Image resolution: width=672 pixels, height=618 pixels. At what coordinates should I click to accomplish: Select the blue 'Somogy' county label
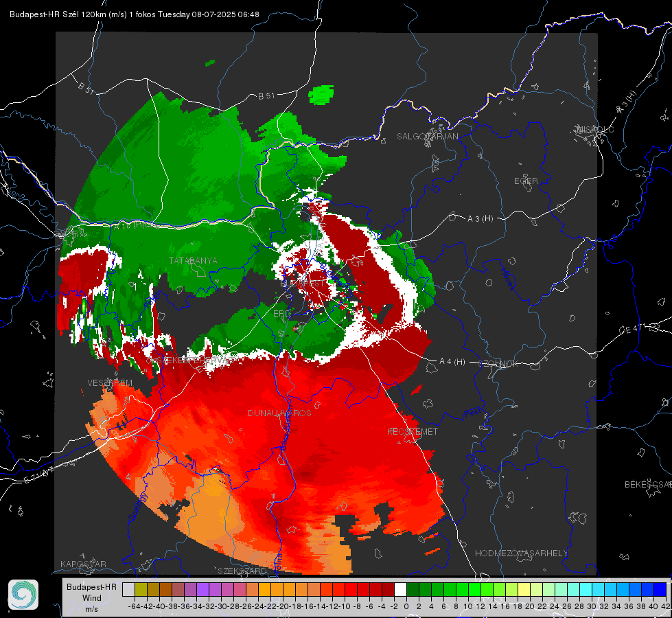point(138,507)
